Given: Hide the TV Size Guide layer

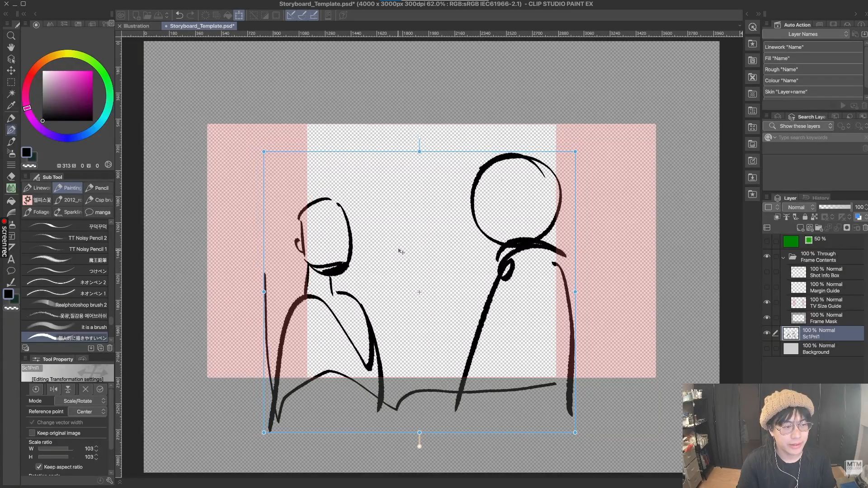Looking at the screenshot, I should 767,302.
